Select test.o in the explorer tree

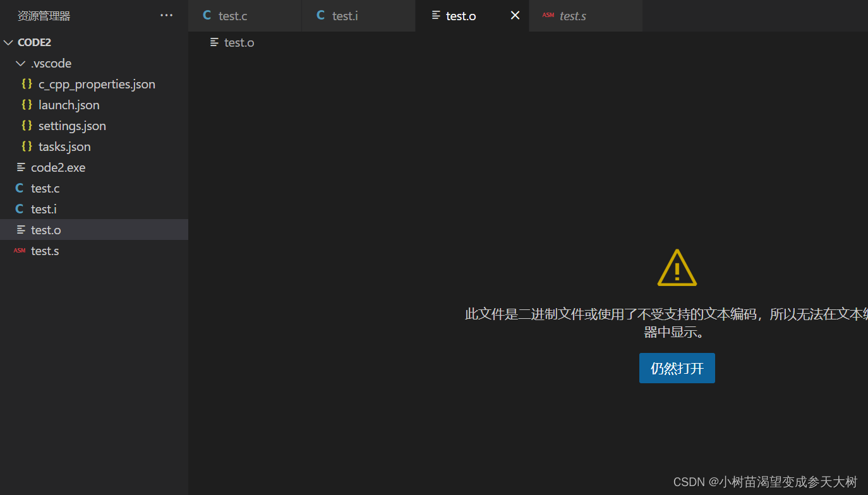(x=94, y=230)
